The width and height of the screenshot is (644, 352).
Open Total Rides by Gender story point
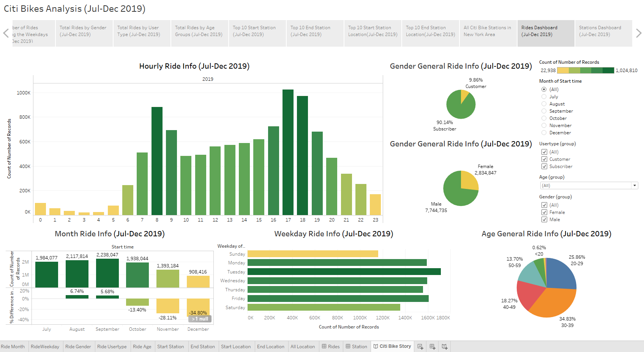pos(84,33)
